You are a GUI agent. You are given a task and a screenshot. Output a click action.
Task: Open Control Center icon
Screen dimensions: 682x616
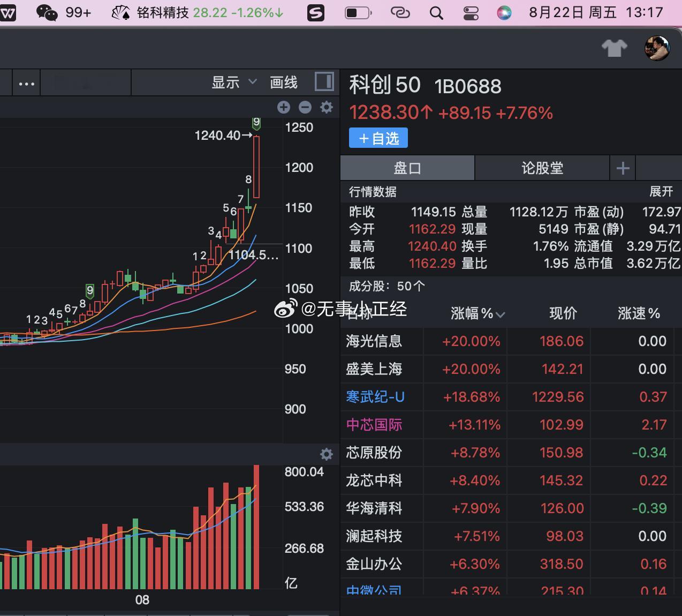pos(471,13)
